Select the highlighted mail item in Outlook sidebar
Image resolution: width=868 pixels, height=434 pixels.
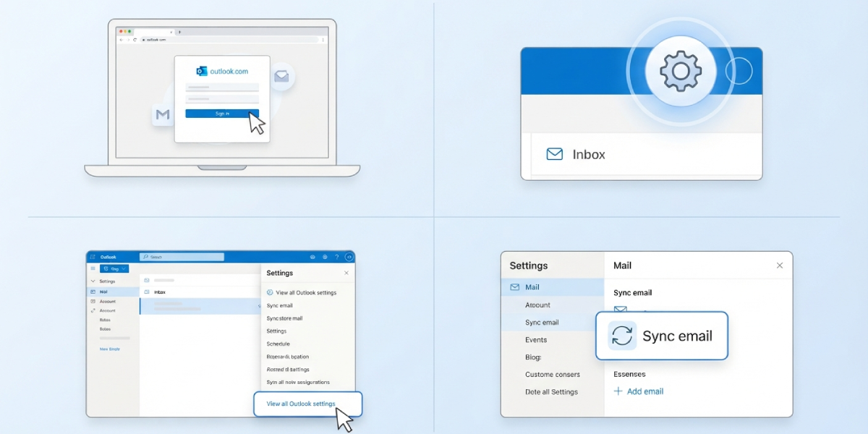click(113, 292)
